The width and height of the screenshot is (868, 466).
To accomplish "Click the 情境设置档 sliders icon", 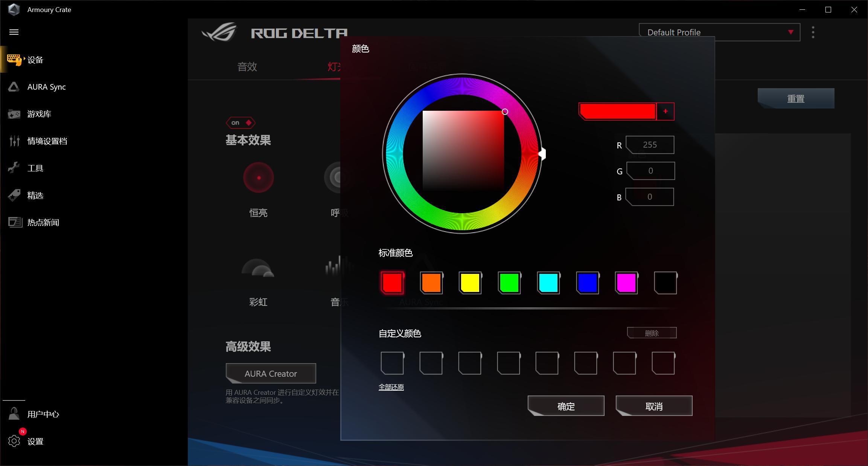I will (x=14, y=141).
